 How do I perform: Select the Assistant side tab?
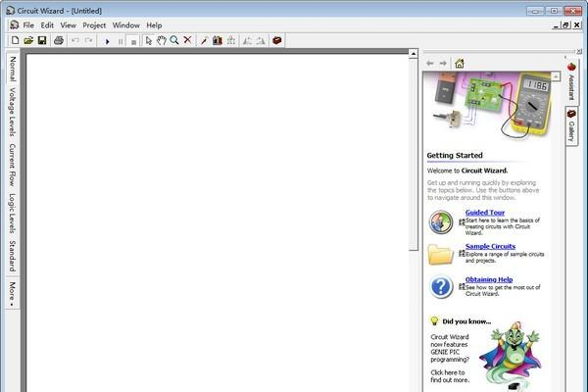click(571, 81)
